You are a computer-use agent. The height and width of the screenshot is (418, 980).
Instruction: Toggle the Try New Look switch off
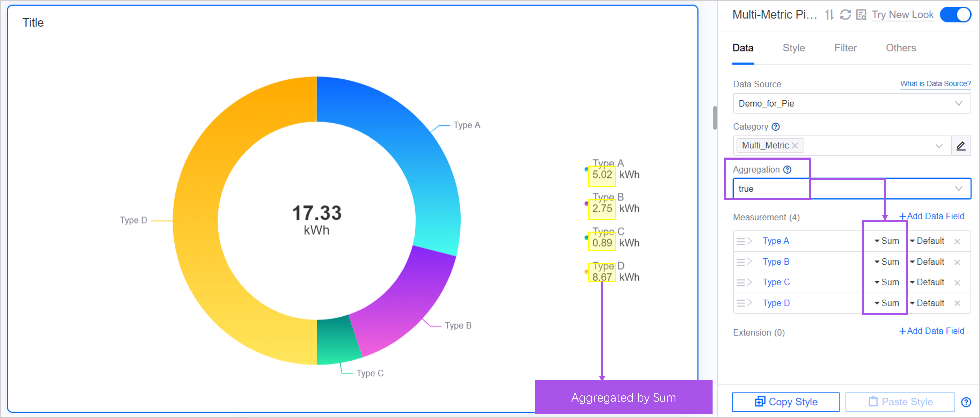(955, 15)
